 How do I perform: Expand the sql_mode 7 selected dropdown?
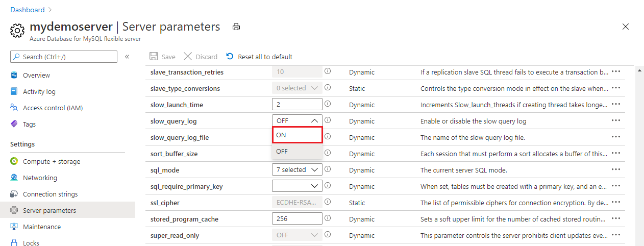coord(297,169)
